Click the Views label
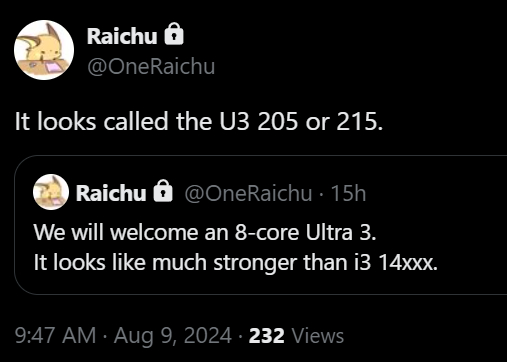 click(x=318, y=336)
